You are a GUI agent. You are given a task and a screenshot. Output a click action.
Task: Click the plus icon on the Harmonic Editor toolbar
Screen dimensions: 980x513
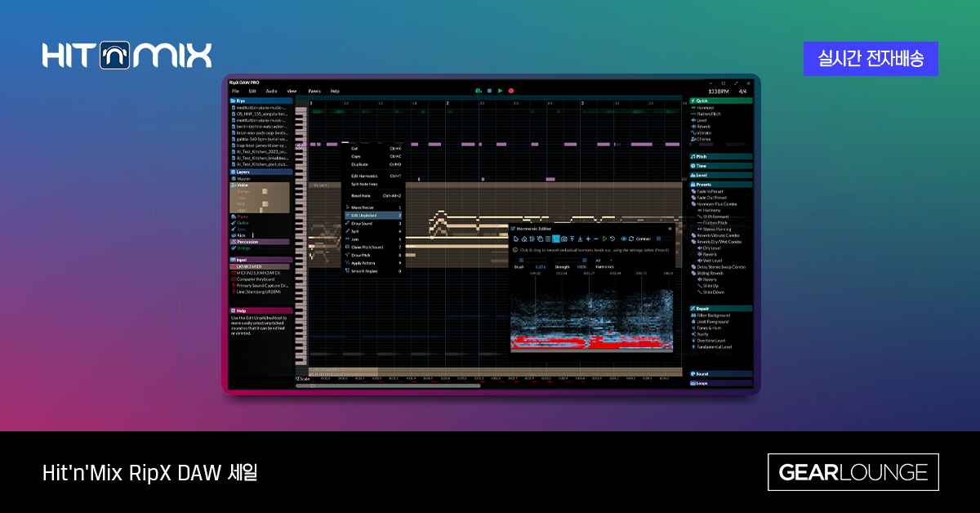pyautogui.click(x=587, y=239)
